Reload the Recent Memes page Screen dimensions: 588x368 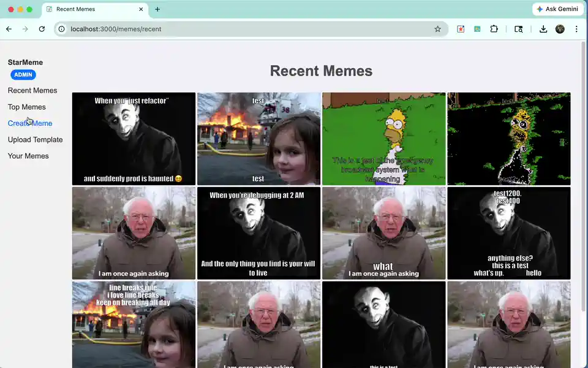pos(41,29)
